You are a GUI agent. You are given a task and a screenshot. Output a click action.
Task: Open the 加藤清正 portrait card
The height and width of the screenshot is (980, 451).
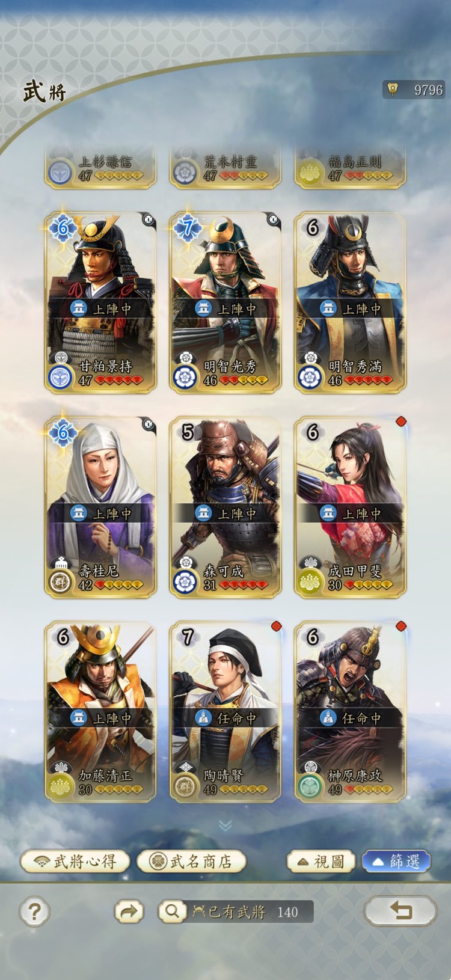[x=100, y=712]
